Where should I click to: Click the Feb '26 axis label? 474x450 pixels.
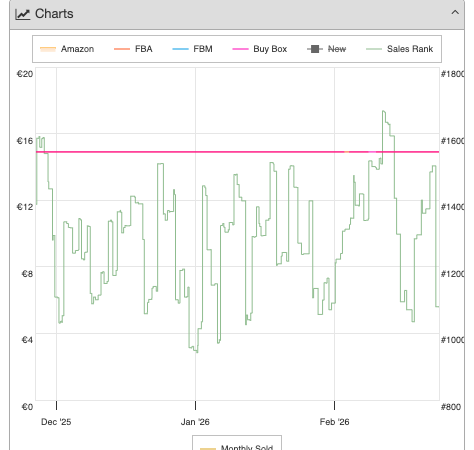[334, 422]
